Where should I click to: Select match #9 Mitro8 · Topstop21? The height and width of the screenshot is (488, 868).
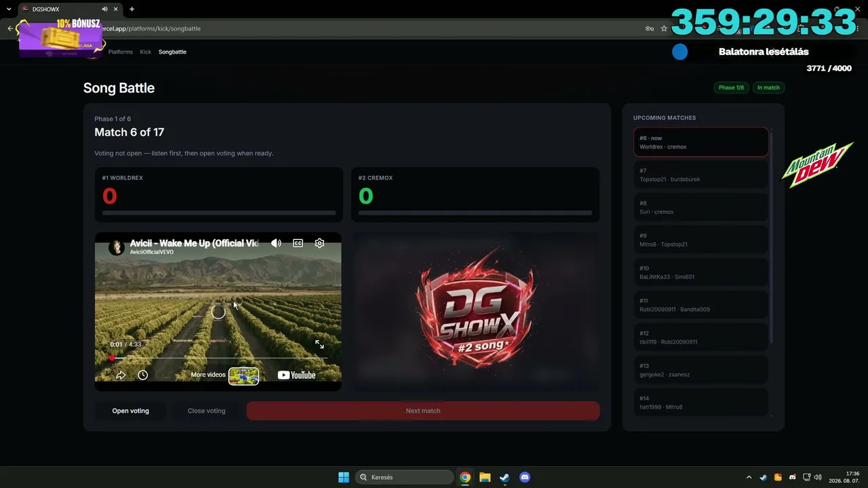click(x=701, y=240)
